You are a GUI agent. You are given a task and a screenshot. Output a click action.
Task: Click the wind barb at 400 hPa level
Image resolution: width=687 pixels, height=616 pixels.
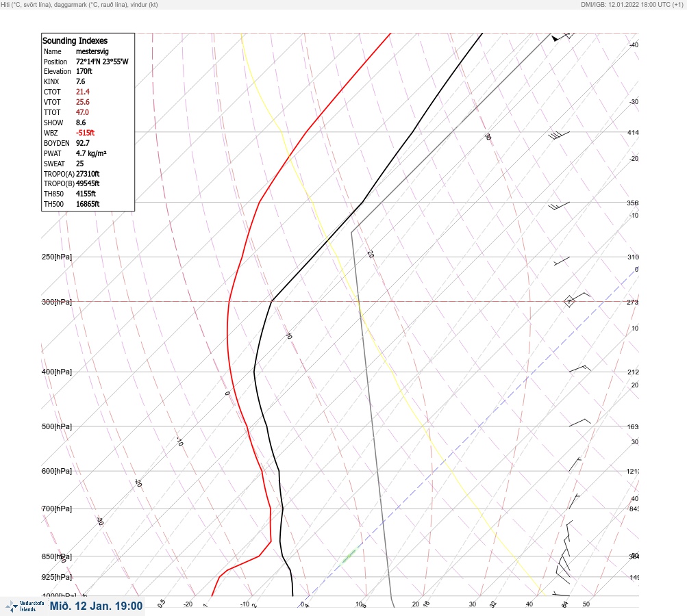coord(579,369)
